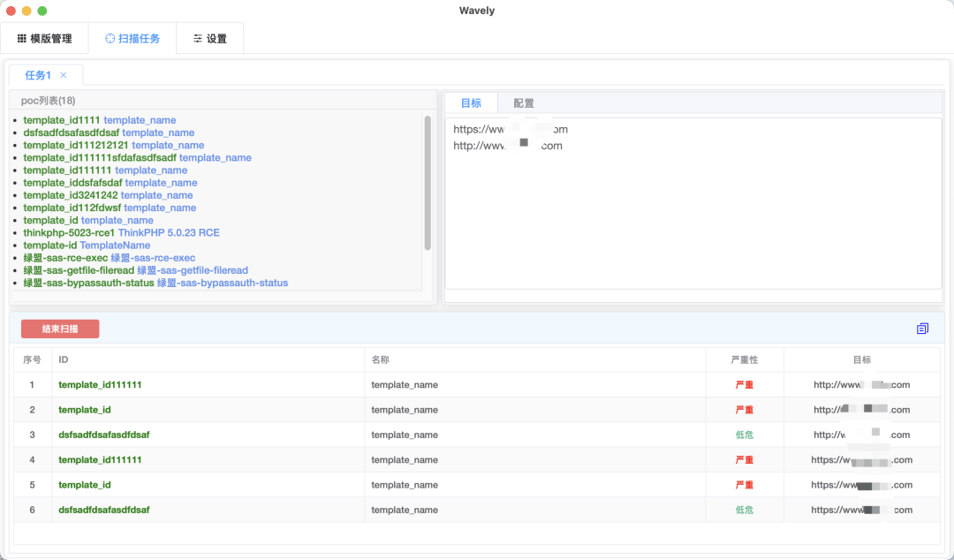The width and height of the screenshot is (954, 560).
Task: Select poc template_id1111 in the list
Action: (x=100, y=120)
